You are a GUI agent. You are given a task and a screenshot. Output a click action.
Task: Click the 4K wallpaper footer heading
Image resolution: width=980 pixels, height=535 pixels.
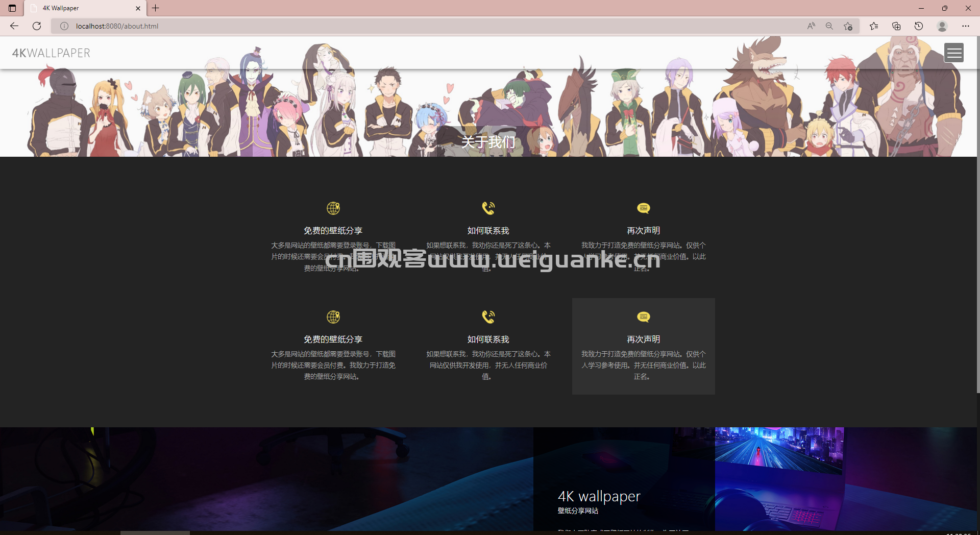[x=599, y=496]
